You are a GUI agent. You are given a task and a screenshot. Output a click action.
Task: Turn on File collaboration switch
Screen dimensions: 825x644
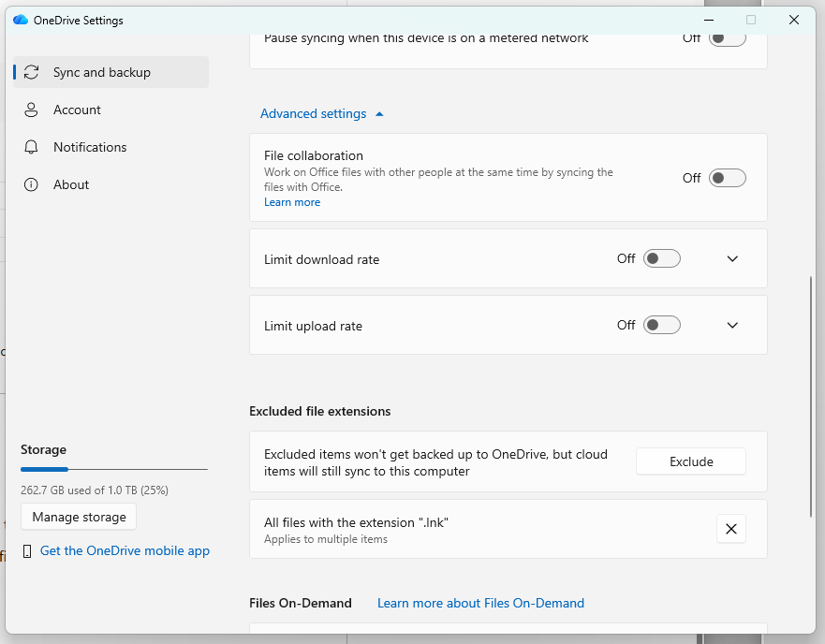[727, 178]
